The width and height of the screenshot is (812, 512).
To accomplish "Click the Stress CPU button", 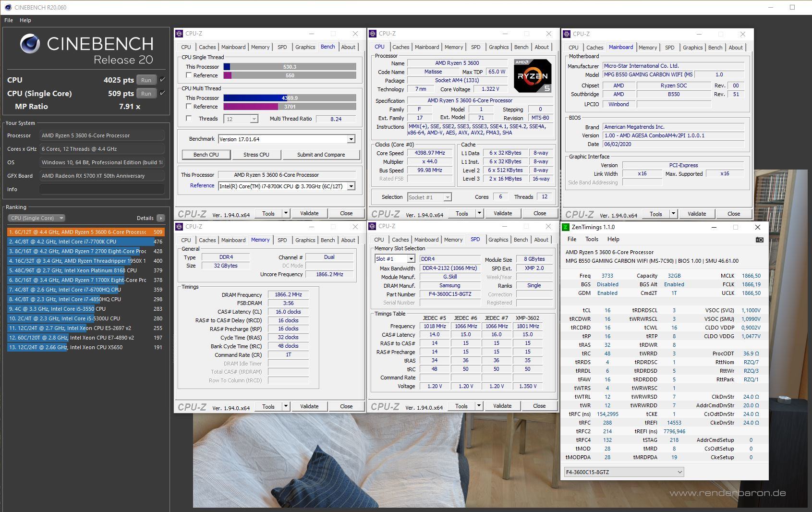I will click(x=256, y=155).
